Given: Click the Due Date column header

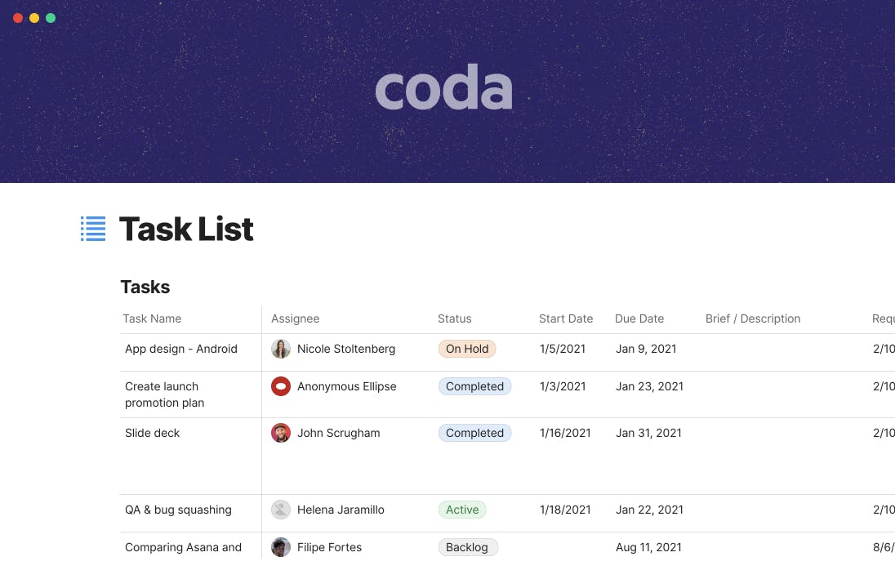Looking at the screenshot, I should pyautogui.click(x=639, y=318).
